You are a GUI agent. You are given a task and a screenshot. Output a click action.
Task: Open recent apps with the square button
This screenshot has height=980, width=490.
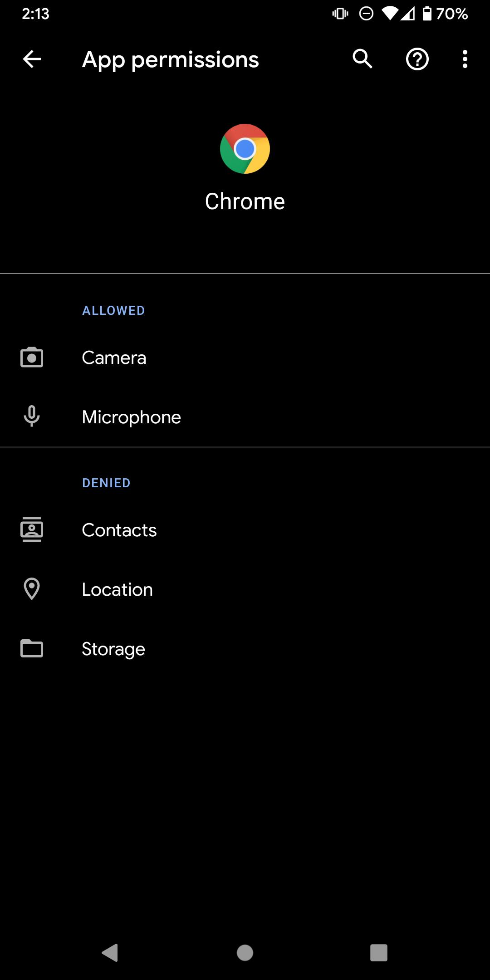click(379, 951)
